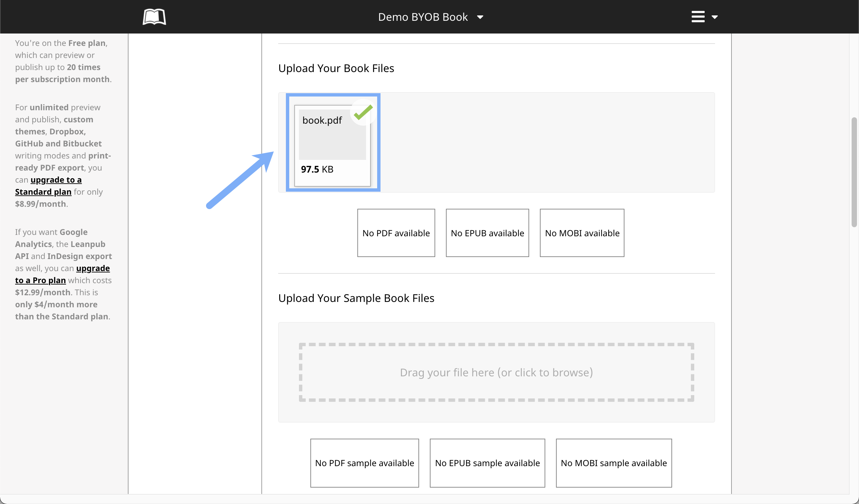This screenshot has height=504, width=859.
Task: Click the Upload Your Sample Book Files heading
Action: tap(356, 298)
